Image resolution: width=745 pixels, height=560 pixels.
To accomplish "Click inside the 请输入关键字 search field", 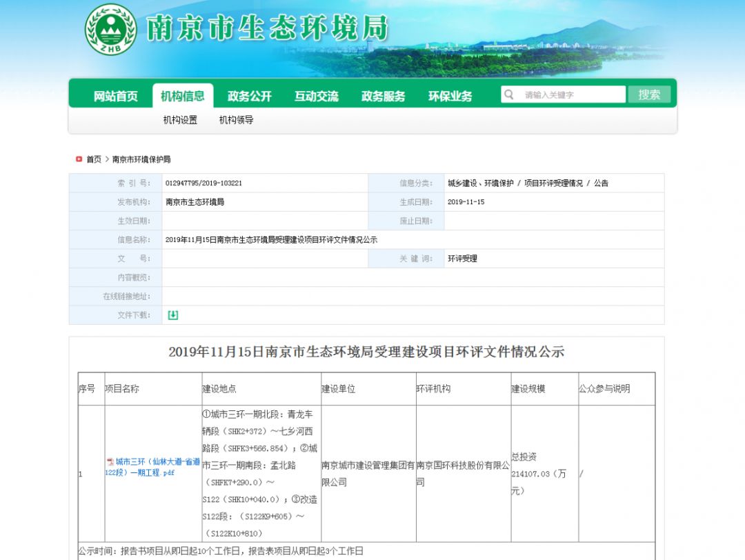I will point(566,94).
